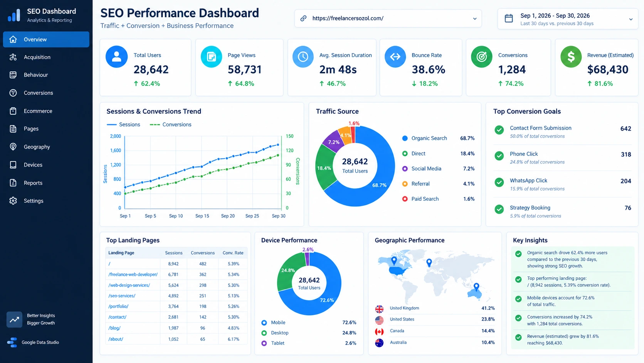
Task: Click the SEO Dashboard bar chart logo
Action: tap(14, 15)
